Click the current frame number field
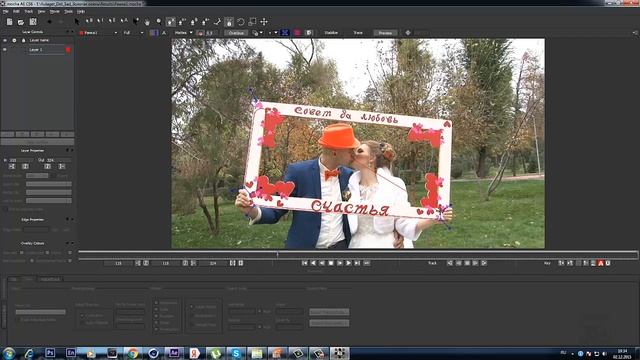The height and width of the screenshot is (360, 640). 166,263
